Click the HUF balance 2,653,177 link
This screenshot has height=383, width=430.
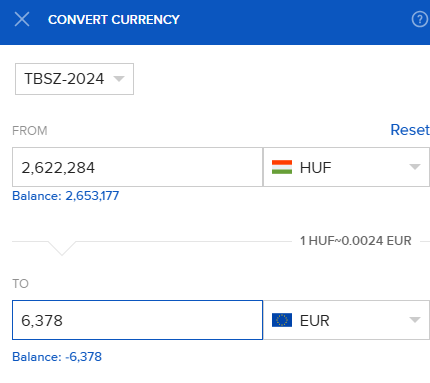coord(66,196)
